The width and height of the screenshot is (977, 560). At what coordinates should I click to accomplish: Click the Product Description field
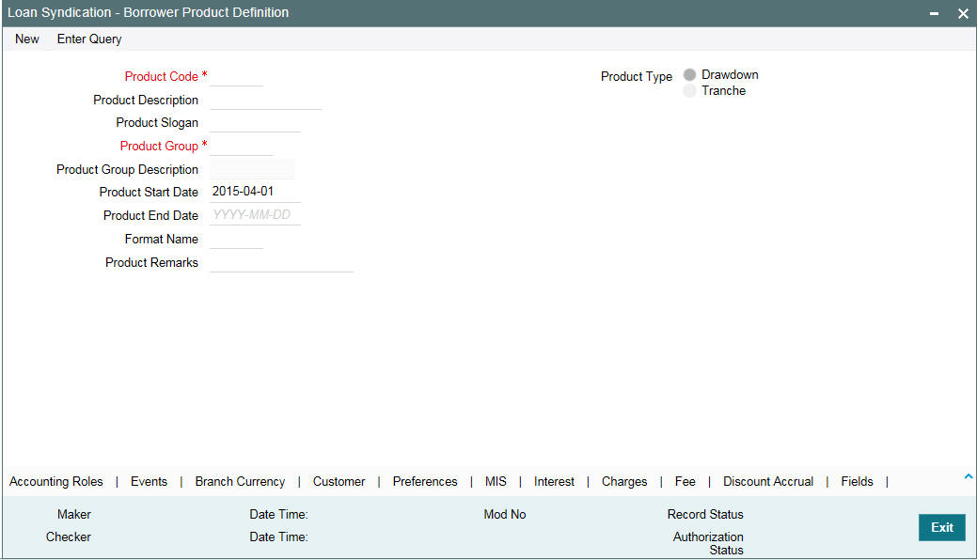[265, 101]
